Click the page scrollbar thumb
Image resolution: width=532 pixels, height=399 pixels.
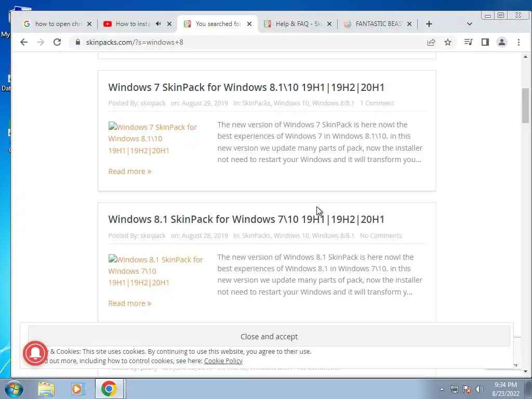click(526, 105)
